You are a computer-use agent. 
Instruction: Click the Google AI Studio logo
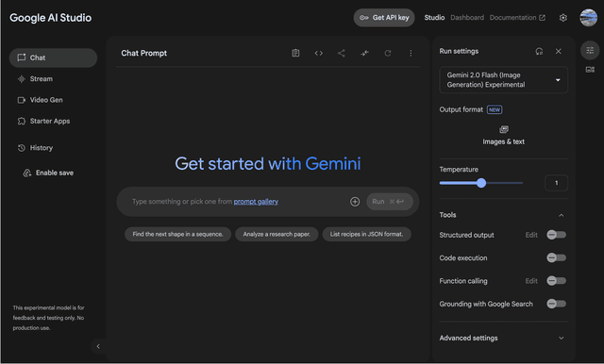coord(50,18)
